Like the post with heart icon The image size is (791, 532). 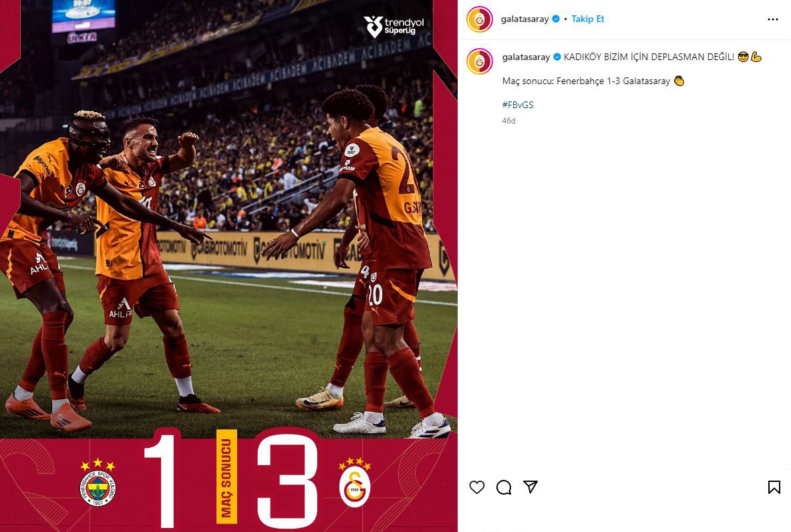[477, 487]
